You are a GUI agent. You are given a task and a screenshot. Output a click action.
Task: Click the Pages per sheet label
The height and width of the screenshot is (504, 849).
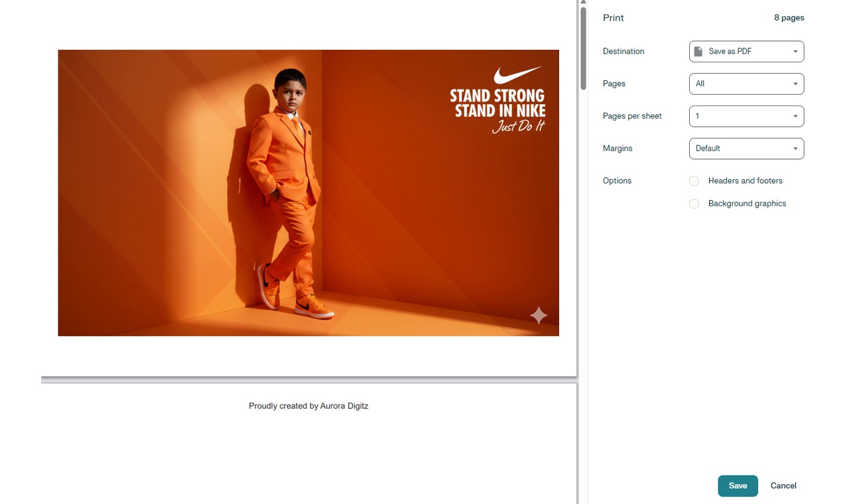coord(632,116)
